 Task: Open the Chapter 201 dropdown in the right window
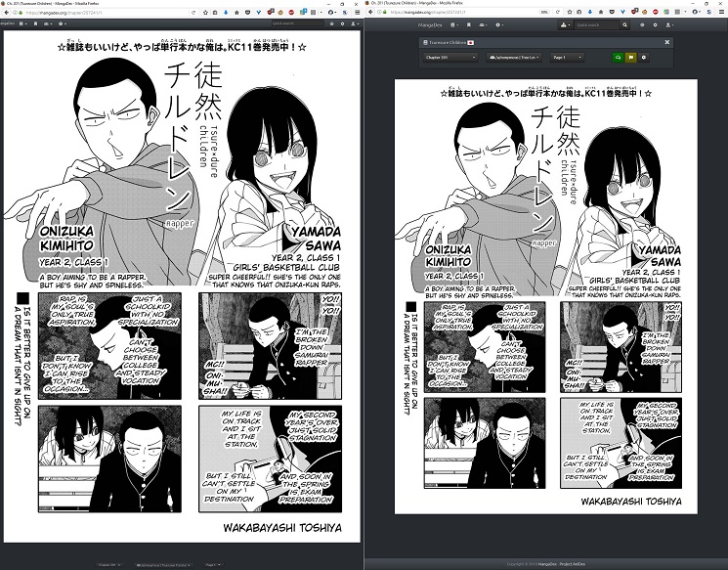click(x=450, y=58)
